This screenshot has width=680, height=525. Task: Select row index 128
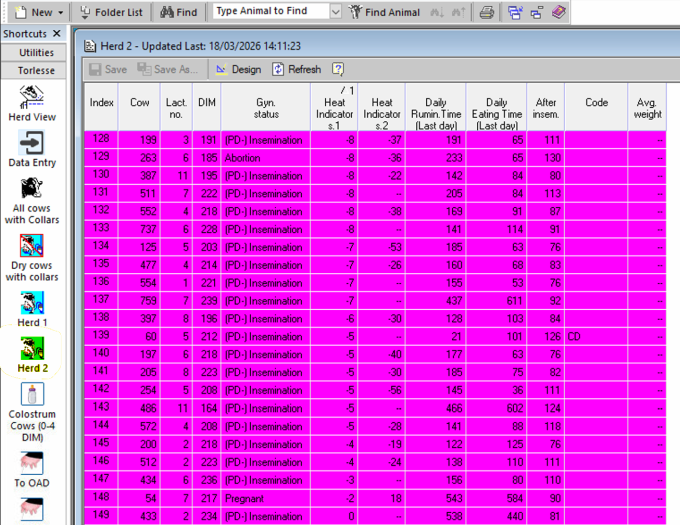point(101,139)
